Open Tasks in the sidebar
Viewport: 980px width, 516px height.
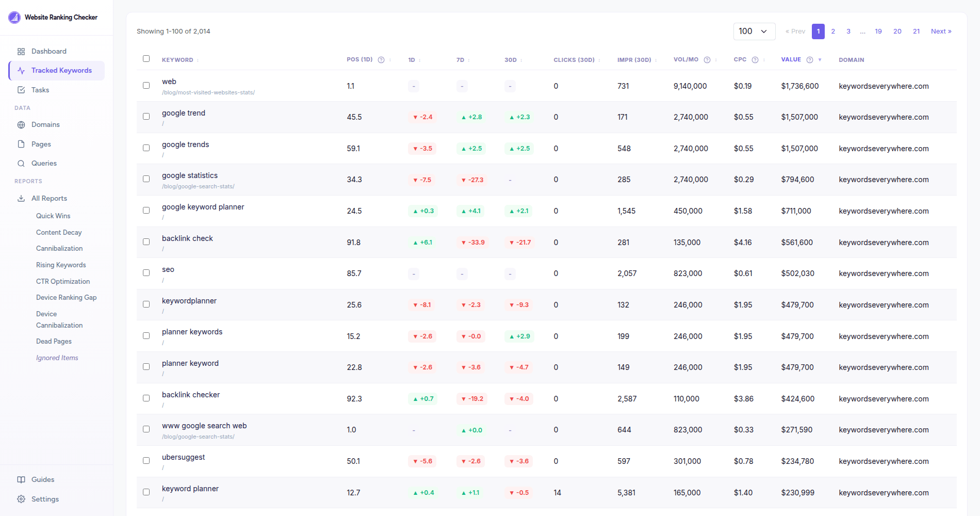(x=56, y=90)
